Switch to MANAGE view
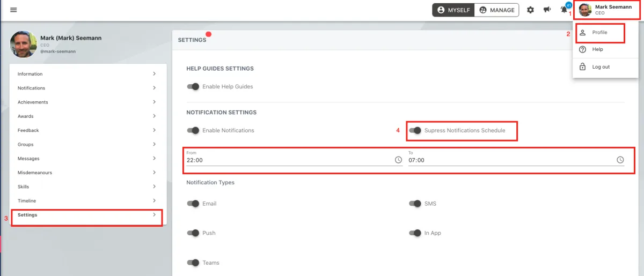The image size is (644, 276). coord(497,10)
